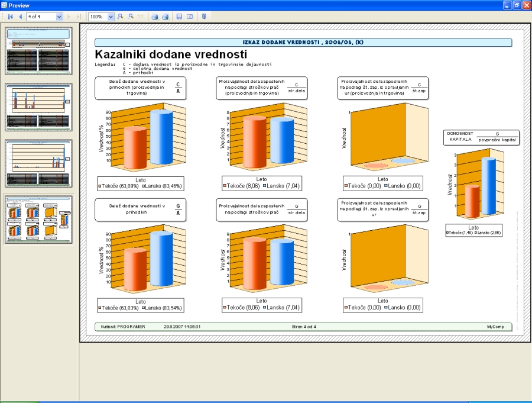Save the report using the diskette icon
The width and height of the screenshot is (532, 403).
tap(180, 17)
